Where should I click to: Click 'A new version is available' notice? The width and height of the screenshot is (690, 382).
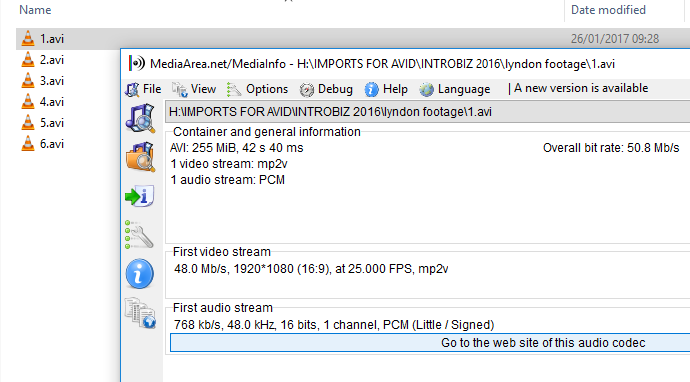pyautogui.click(x=581, y=88)
